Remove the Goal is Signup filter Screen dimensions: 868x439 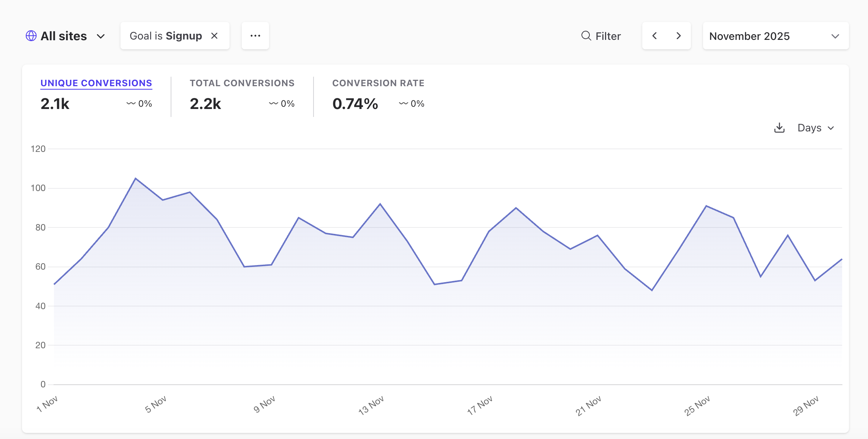tap(214, 36)
